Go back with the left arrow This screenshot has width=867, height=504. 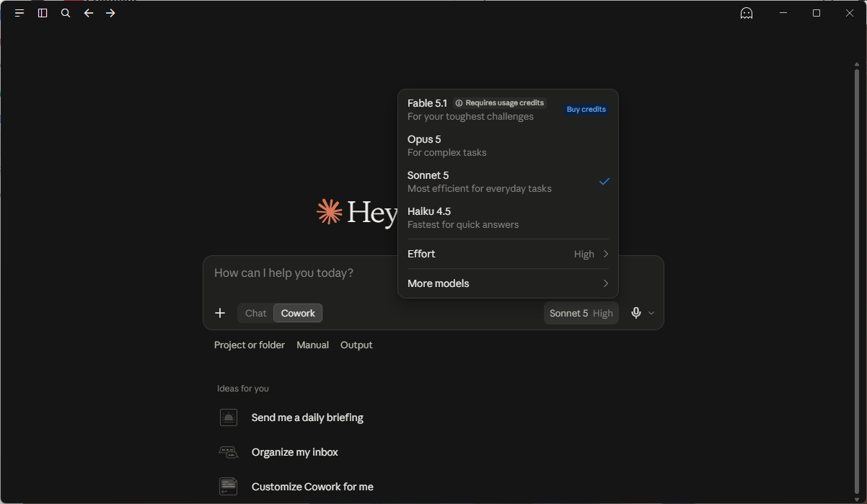pos(89,13)
